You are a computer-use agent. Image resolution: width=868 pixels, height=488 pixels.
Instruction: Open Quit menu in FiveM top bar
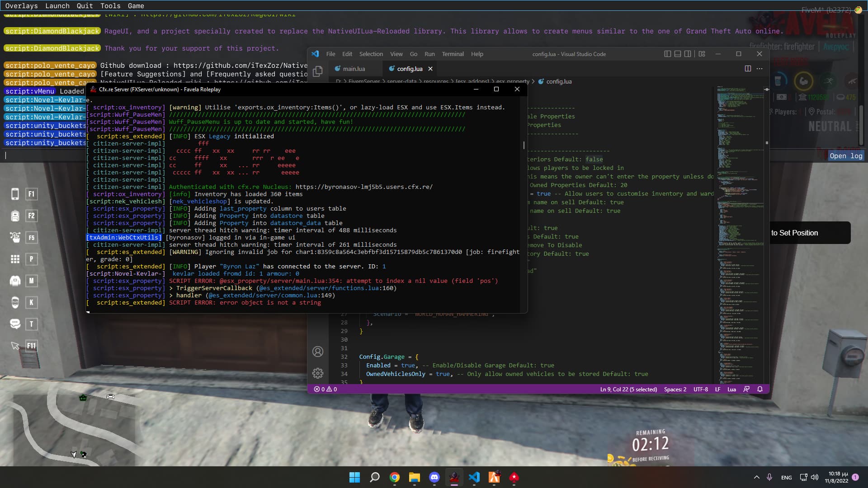pos(85,6)
